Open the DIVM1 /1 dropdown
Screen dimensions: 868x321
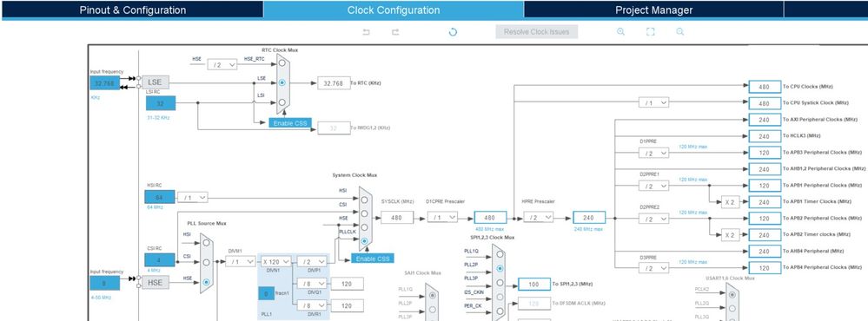click(241, 261)
